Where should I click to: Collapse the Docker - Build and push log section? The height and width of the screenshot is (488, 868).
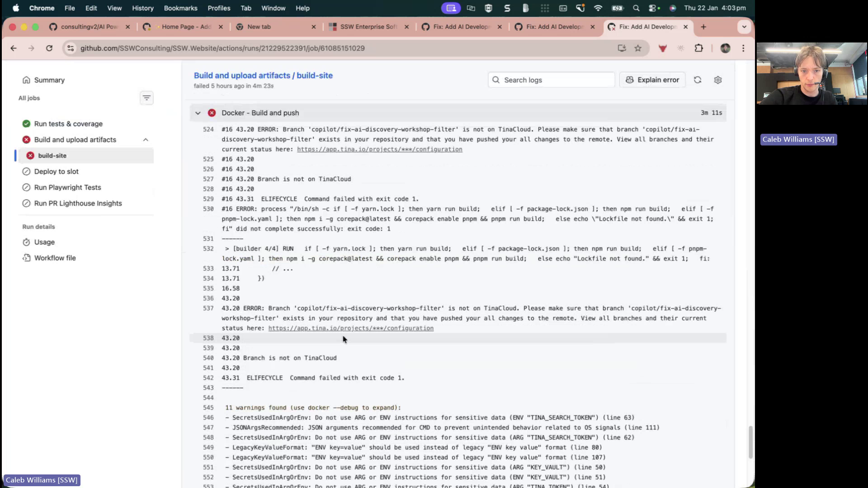pyautogui.click(x=198, y=113)
